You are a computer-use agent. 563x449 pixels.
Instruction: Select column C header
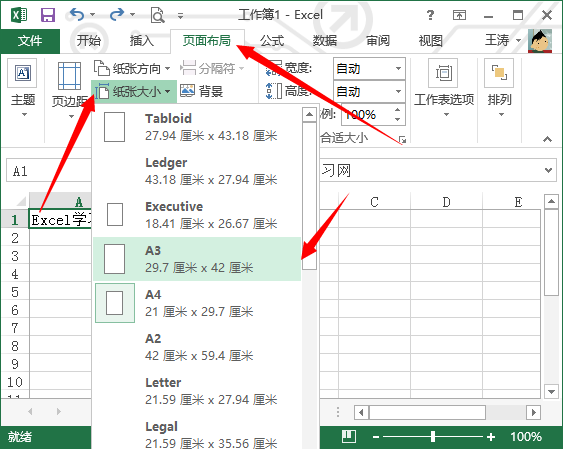coord(374,202)
